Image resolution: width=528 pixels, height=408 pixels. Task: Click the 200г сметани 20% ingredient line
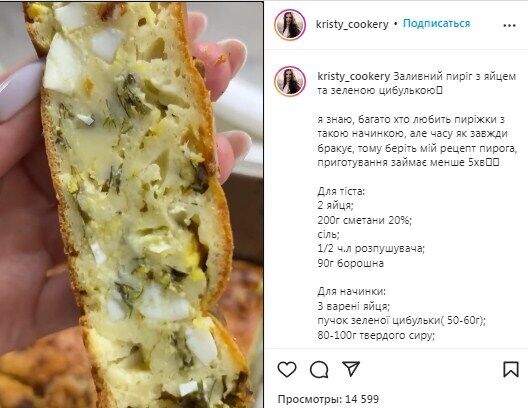[x=365, y=220]
